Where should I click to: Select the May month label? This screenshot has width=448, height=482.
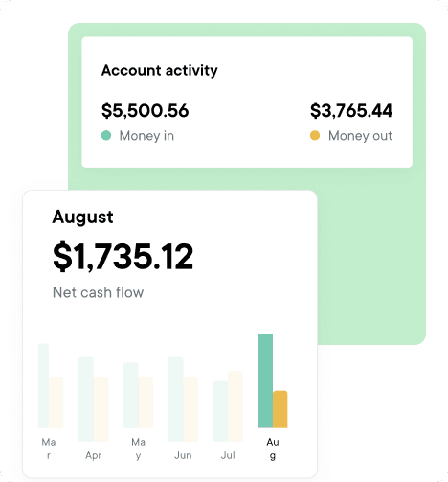click(x=138, y=448)
